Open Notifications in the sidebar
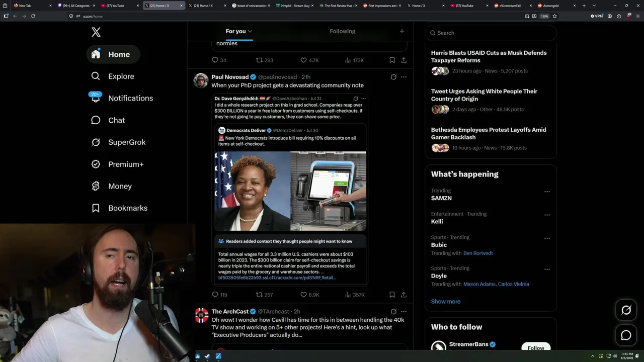The width and height of the screenshot is (644, 362). click(122, 98)
